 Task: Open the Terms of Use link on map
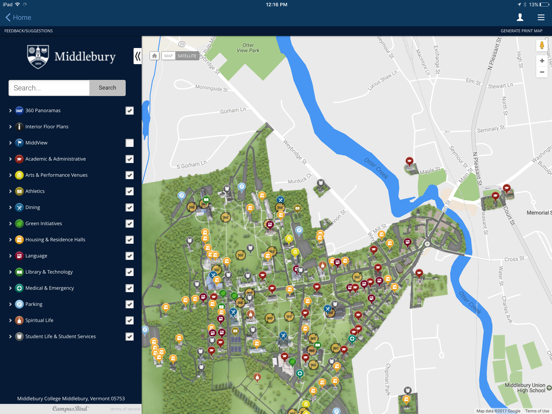tap(538, 411)
